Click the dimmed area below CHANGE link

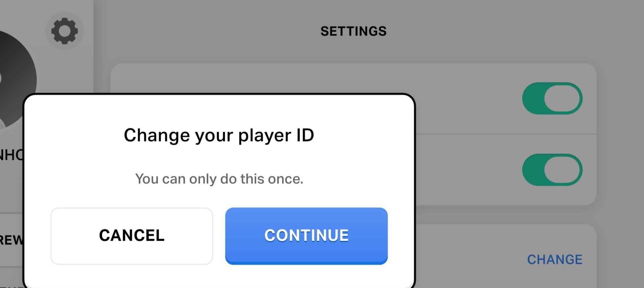(555, 280)
